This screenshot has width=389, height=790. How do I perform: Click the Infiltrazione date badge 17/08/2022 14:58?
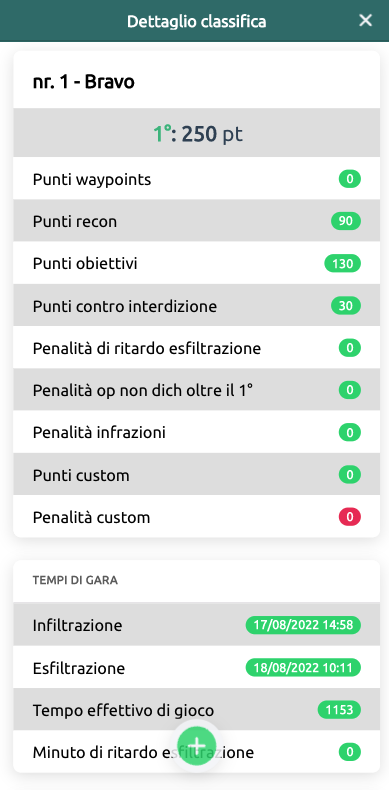click(x=303, y=625)
